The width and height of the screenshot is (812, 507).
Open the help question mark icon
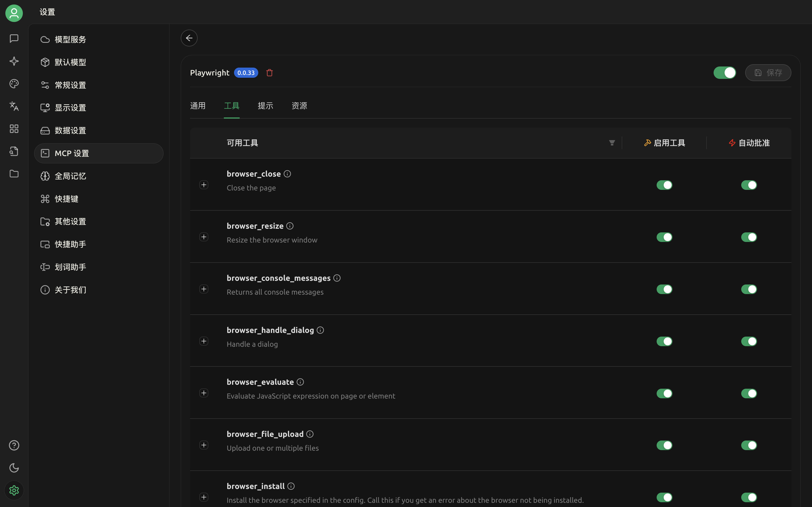pos(14,445)
